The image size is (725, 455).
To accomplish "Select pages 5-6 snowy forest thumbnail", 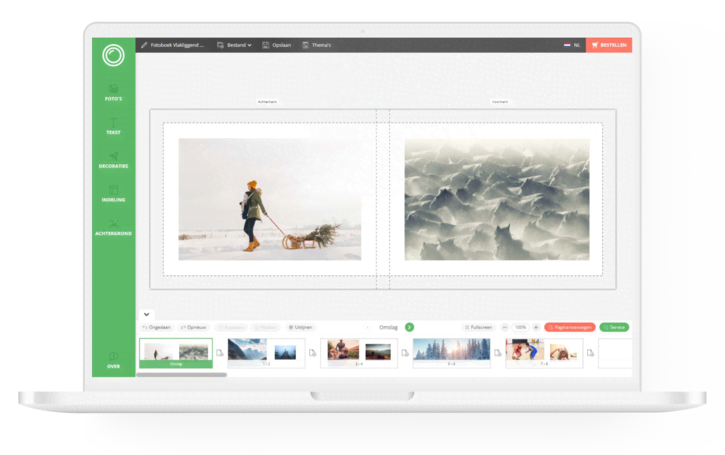I will tap(451, 353).
